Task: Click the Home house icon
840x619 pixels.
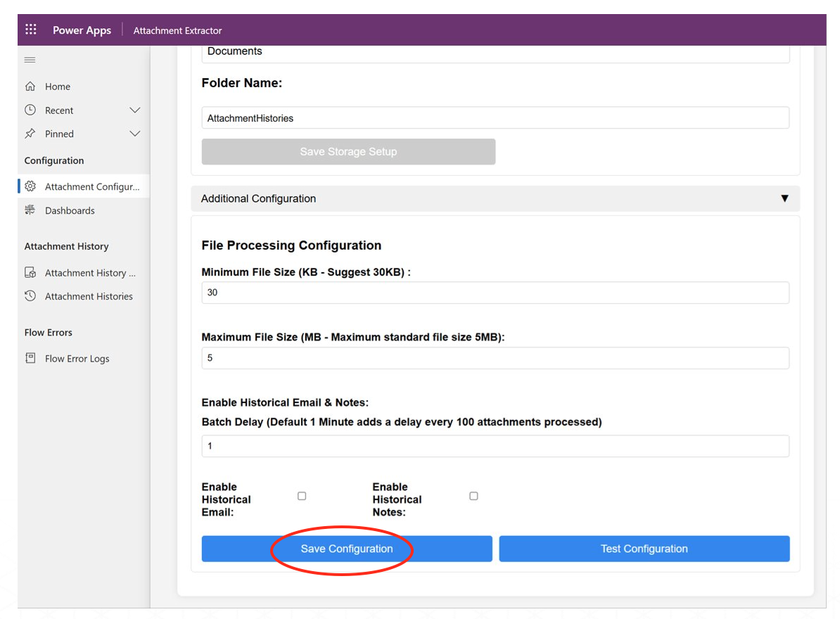Action: [30, 87]
